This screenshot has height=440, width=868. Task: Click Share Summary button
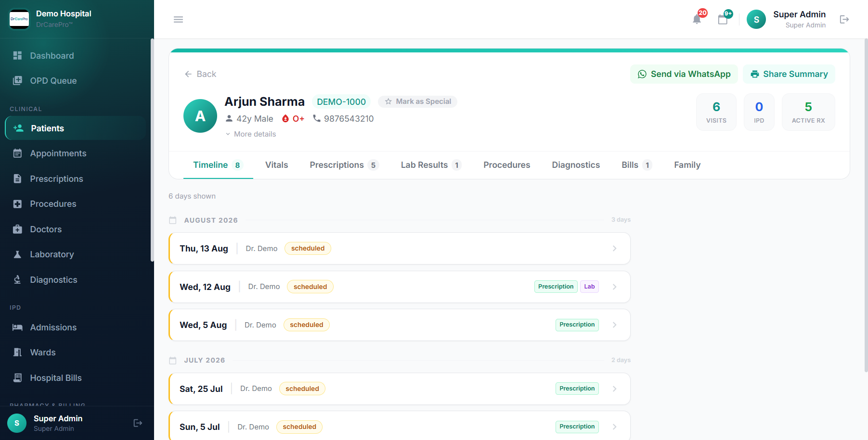coord(789,74)
